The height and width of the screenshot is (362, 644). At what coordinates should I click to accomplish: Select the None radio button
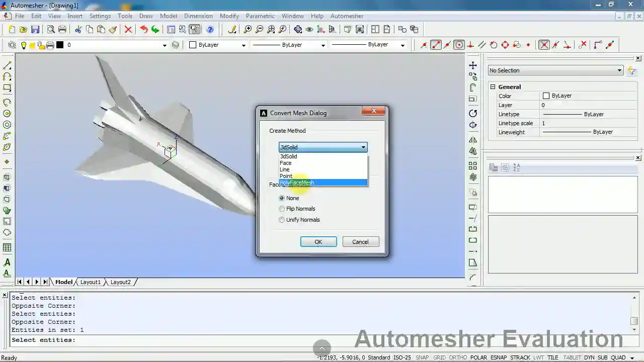pyautogui.click(x=282, y=198)
